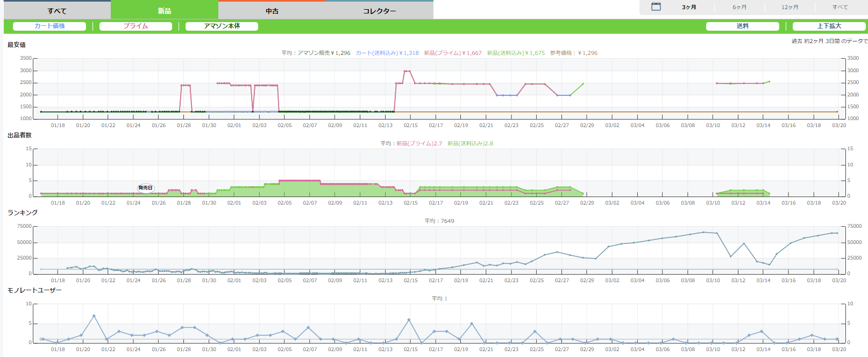Choose the 6ヶ月 period option
868x357 pixels.
(x=739, y=8)
